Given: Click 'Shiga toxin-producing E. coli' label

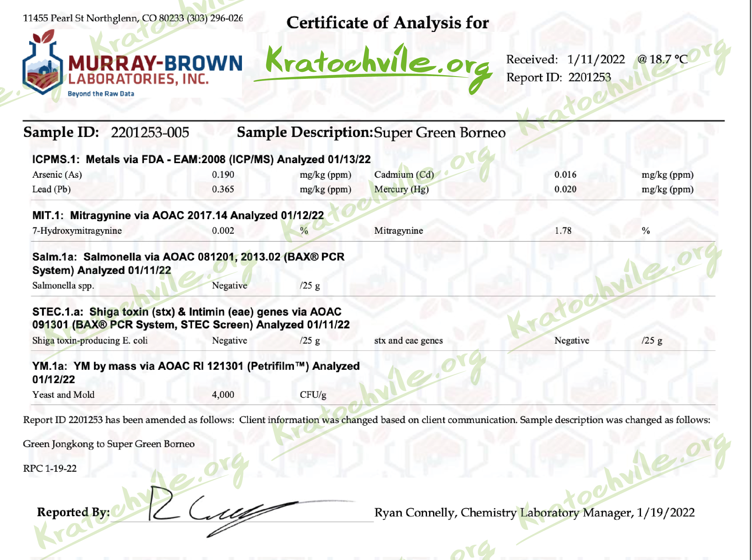Looking at the screenshot, I should [90, 340].
